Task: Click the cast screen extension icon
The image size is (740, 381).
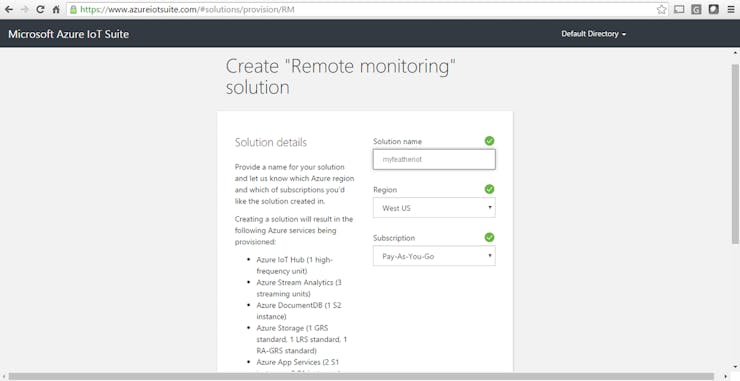Action: [x=679, y=9]
